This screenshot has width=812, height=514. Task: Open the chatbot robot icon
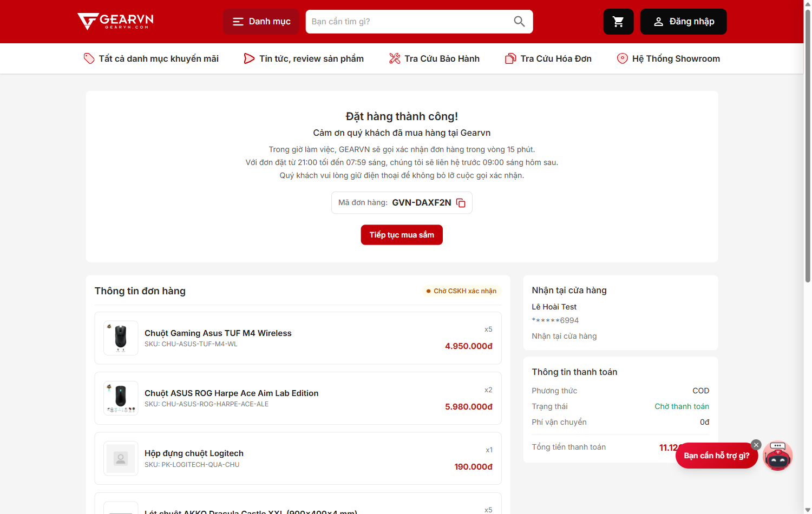(x=778, y=456)
